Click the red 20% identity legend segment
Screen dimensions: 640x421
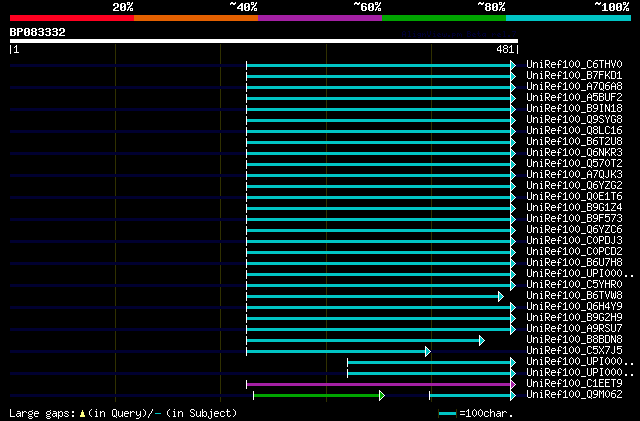72,18
